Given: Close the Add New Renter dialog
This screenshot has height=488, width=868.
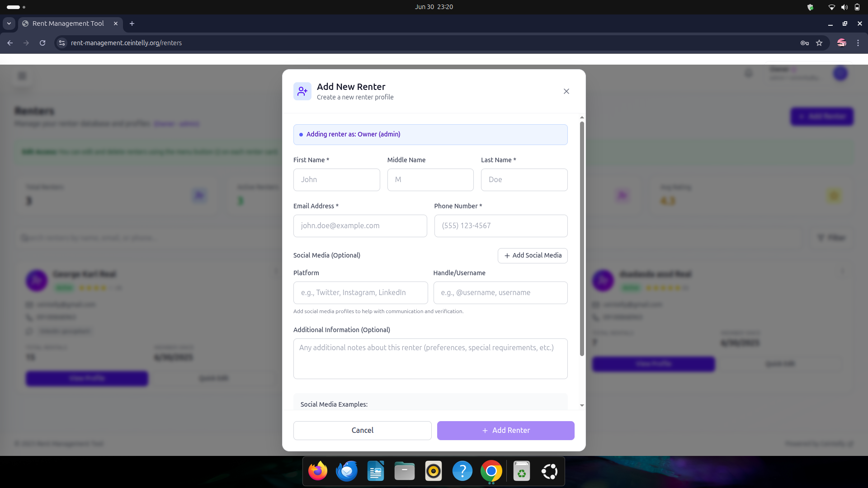Looking at the screenshot, I should (566, 91).
